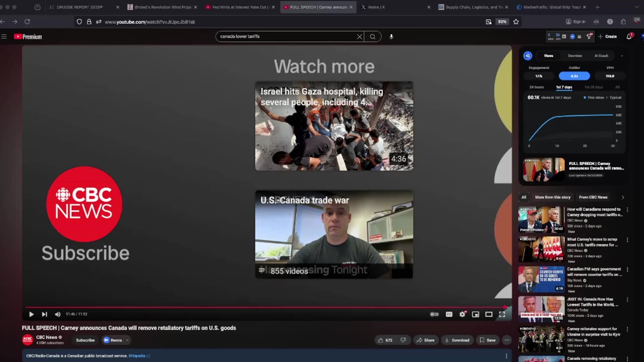The width and height of the screenshot is (644, 362).
Task: Show more filter chips with right arrow
Action: click(622, 197)
